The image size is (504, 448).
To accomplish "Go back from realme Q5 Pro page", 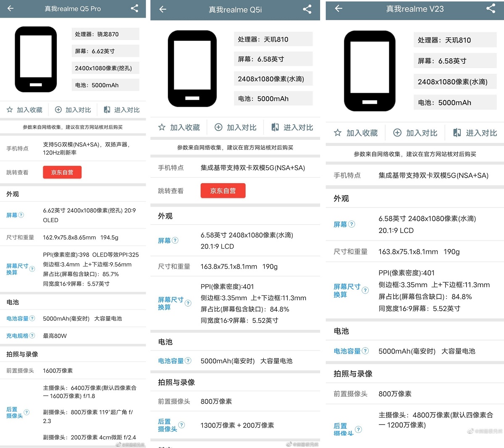I will pos(10,8).
